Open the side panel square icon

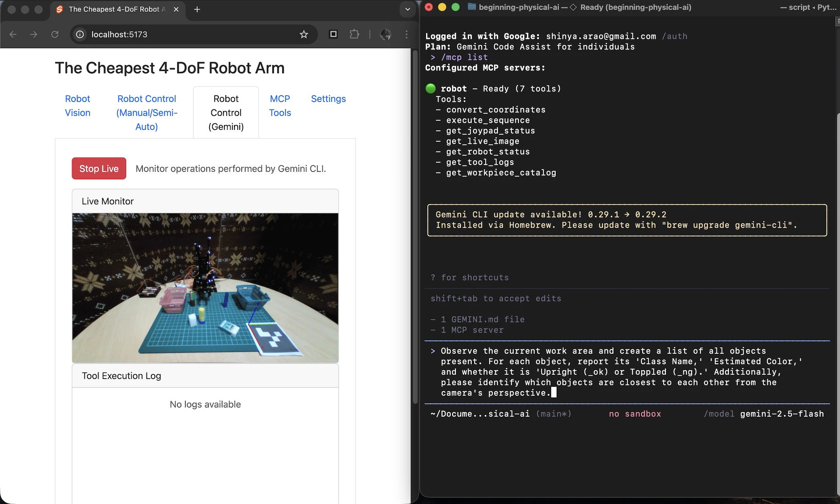pos(333,34)
